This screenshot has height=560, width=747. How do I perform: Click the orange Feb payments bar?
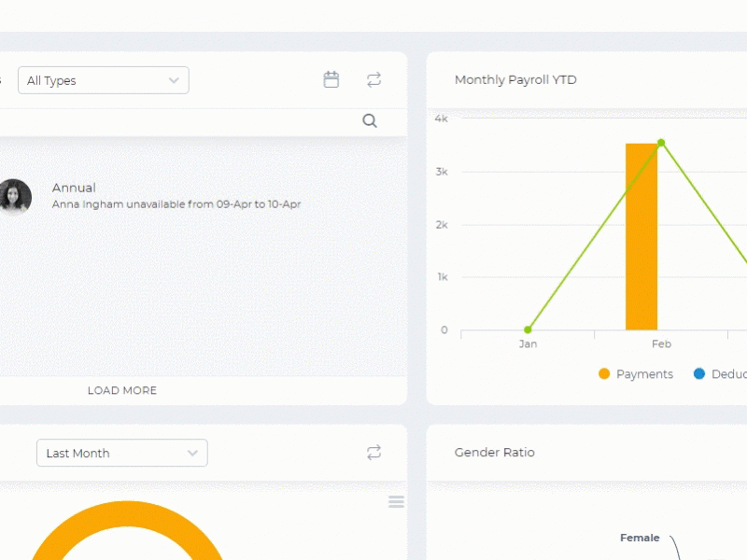(641, 237)
